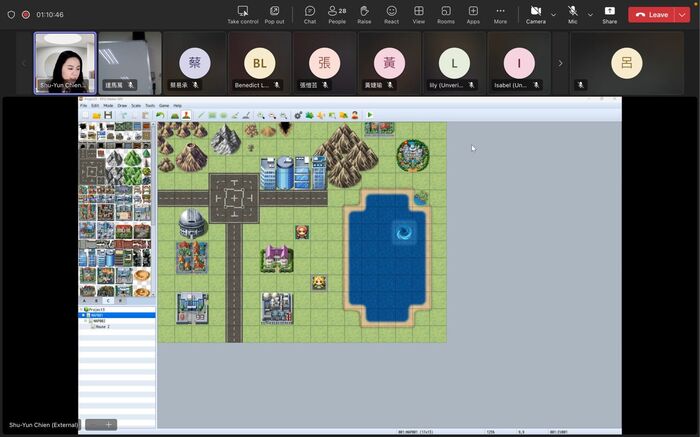The height and width of the screenshot is (437, 700).
Task: Open the View layout options
Action: pos(419,15)
